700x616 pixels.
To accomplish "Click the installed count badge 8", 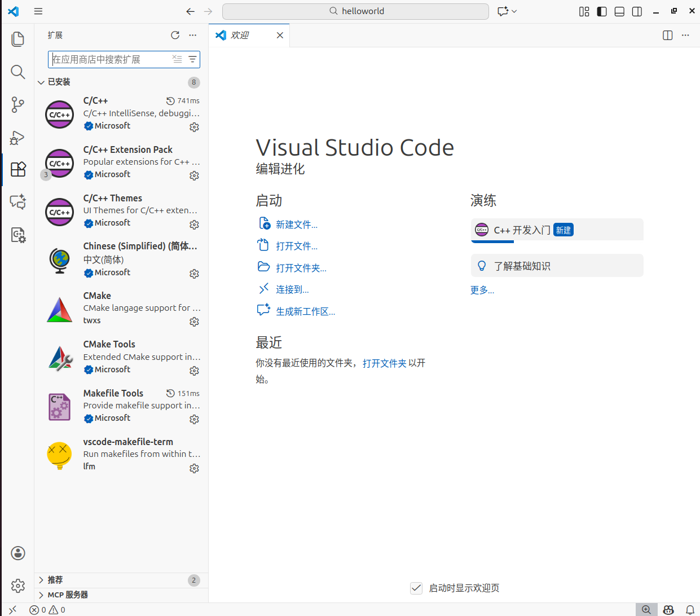I will pos(194,82).
